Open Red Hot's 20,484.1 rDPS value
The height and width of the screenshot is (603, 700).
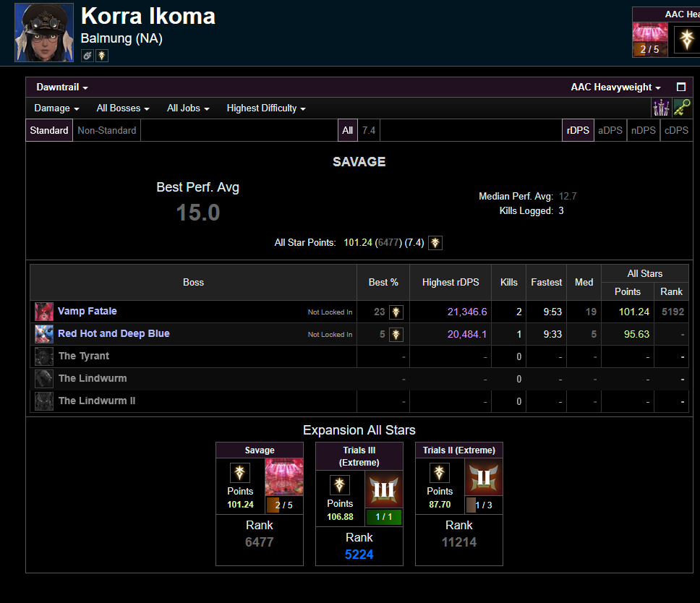tap(467, 334)
